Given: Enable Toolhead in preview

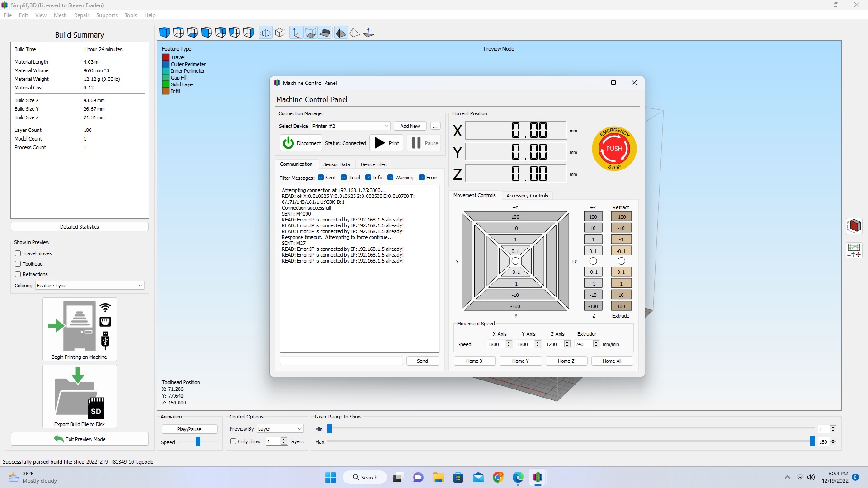Looking at the screenshot, I should point(18,264).
